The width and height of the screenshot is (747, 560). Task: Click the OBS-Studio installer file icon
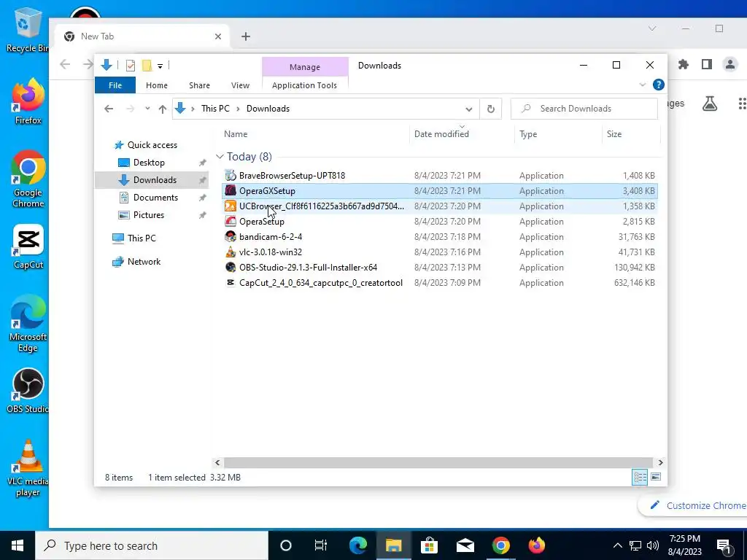pyautogui.click(x=230, y=267)
